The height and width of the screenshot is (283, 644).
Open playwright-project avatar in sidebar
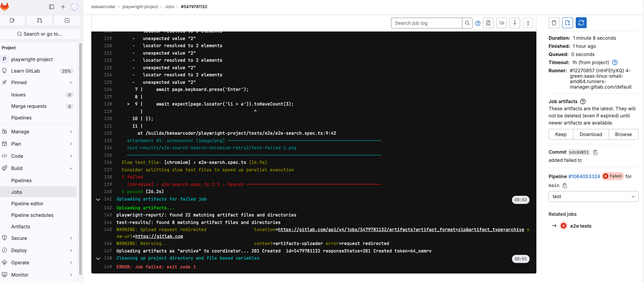click(x=4, y=59)
